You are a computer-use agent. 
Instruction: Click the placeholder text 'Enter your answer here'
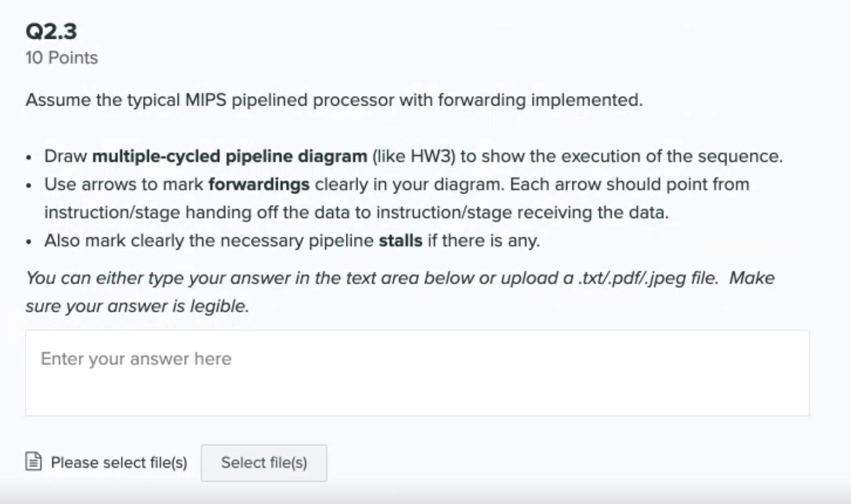click(136, 358)
